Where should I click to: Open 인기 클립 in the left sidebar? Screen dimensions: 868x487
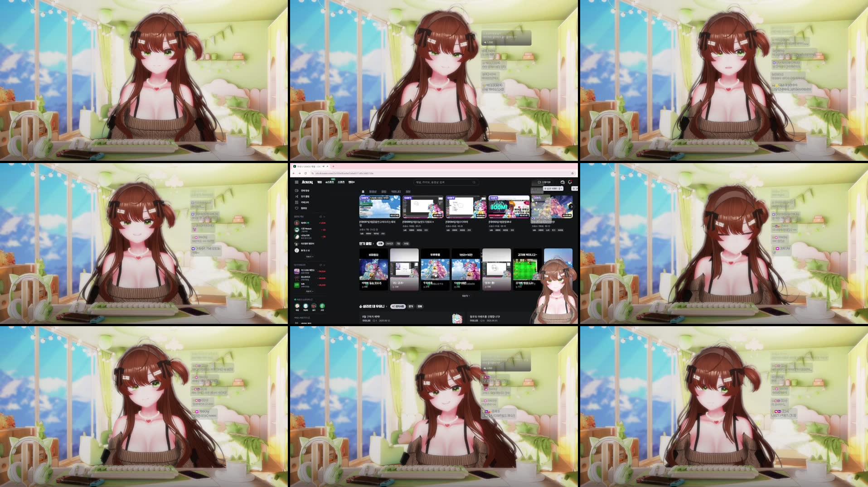[302, 197]
